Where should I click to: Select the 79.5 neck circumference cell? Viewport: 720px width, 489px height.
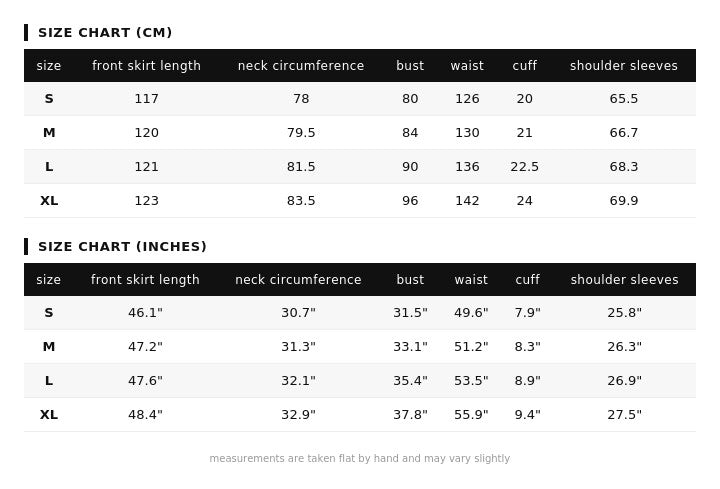(301, 133)
